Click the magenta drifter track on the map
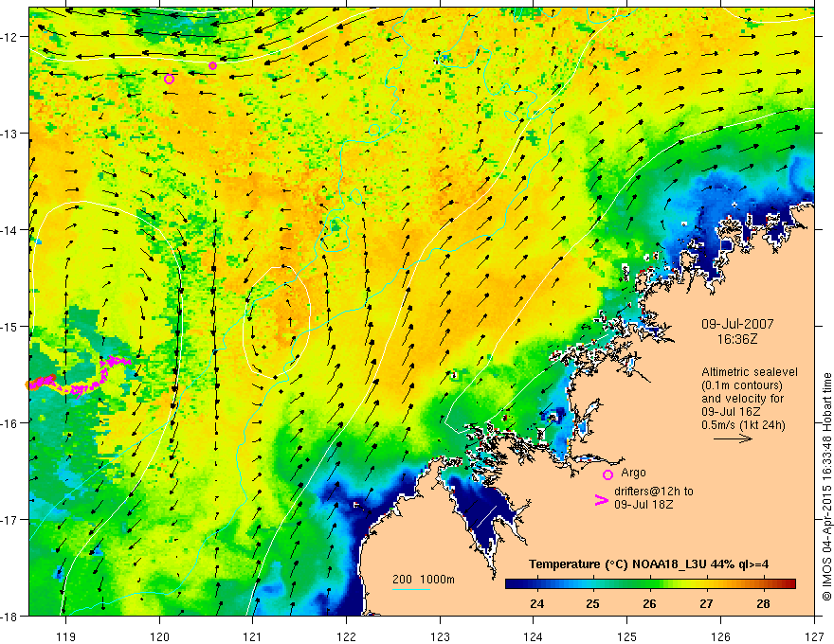This screenshot has width=834, height=644. point(80,376)
